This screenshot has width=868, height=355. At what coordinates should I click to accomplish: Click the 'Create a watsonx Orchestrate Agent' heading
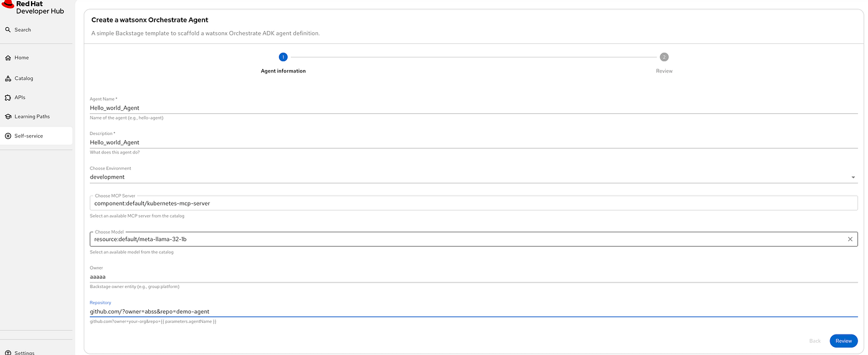150,20
